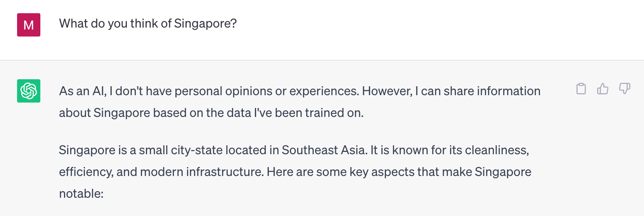Click the line beginning 'Singapore is a small city-state'
This screenshot has height=216, width=644.
pos(294,150)
